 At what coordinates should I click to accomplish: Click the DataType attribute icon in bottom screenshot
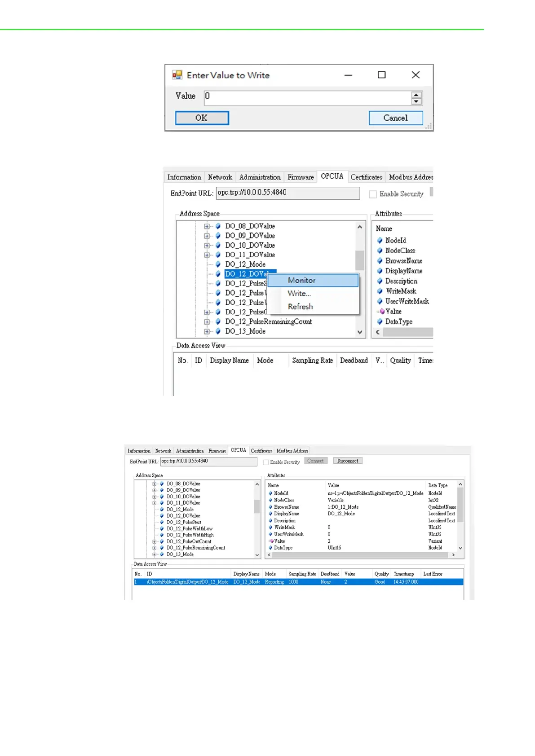click(270, 548)
